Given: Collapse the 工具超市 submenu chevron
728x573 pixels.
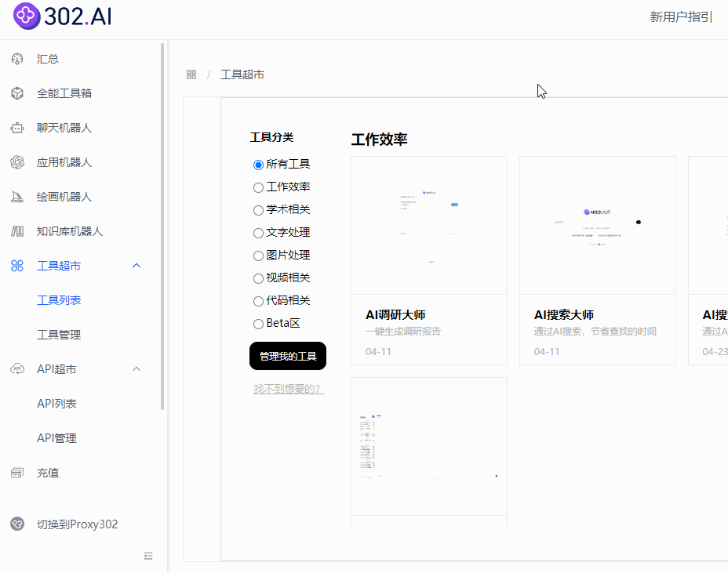Looking at the screenshot, I should click(136, 266).
